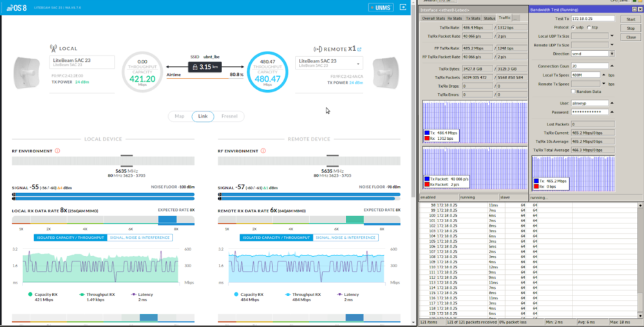Switch to the Fresnel view tab
The image size is (644, 327).
(229, 117)
